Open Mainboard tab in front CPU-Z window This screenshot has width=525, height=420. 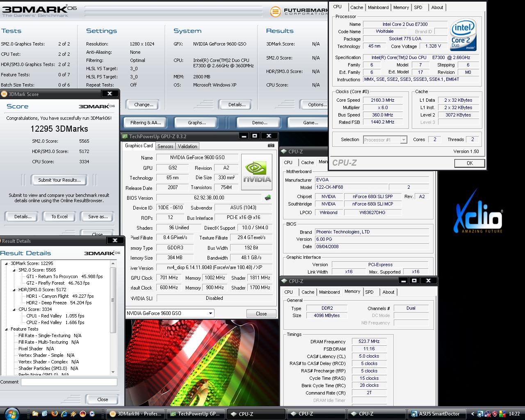[x=378, y=7]
